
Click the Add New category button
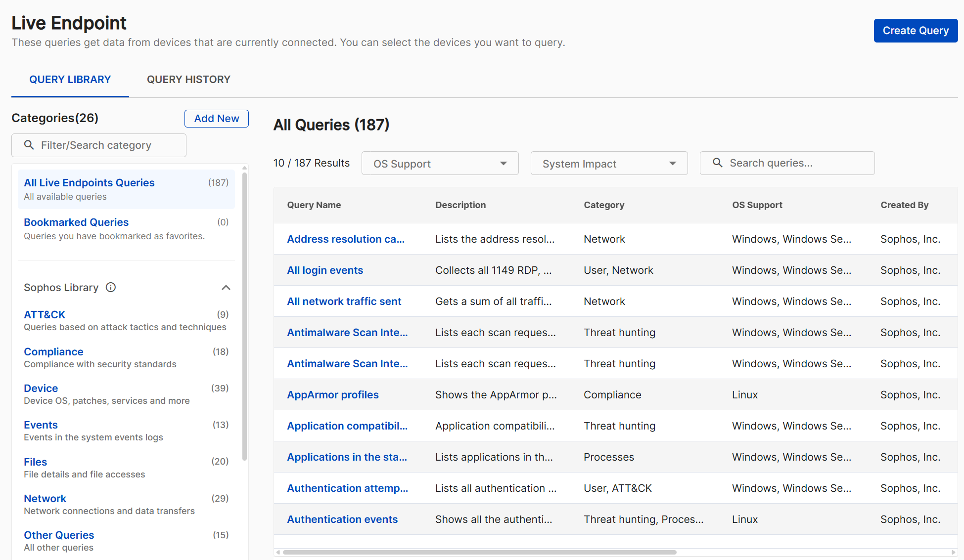pyautogui.click(x=217, y=119)
